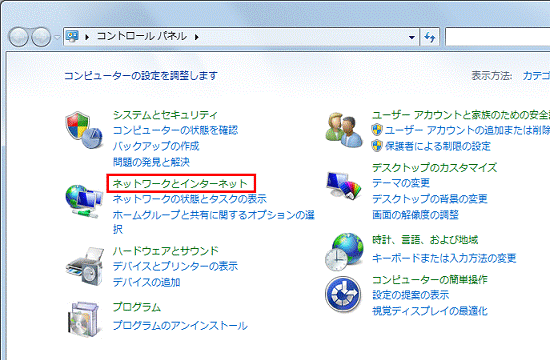Click プログラムのアンインストール link
This screenshot has width=550, height=360.
(x=180, y=325)
